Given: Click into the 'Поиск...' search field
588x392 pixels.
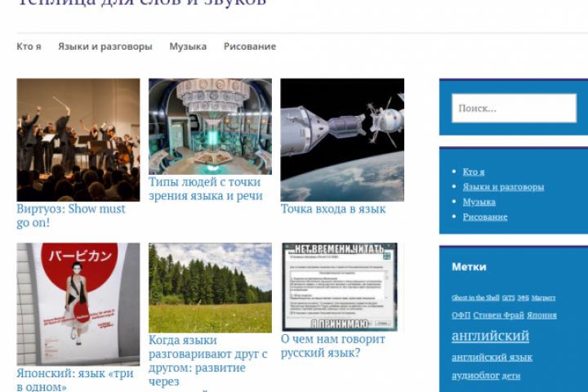Looking at the screenshot, I should coord(514,108).
